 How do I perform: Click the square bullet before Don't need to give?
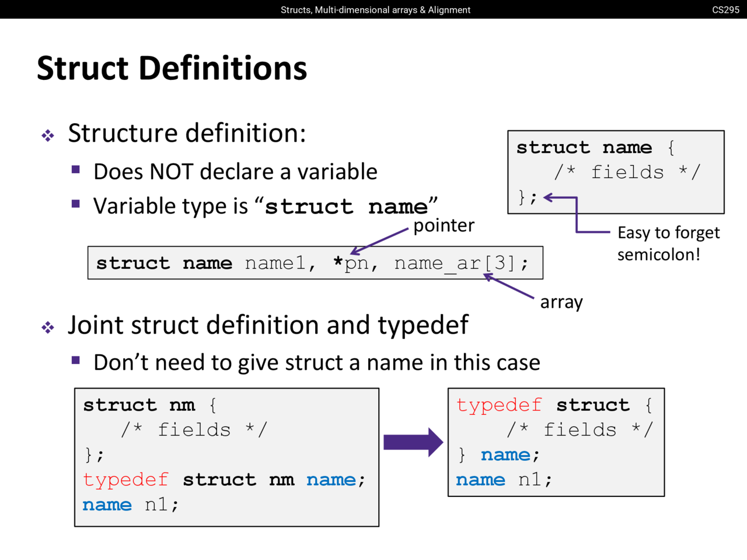(x=76, y=360)
